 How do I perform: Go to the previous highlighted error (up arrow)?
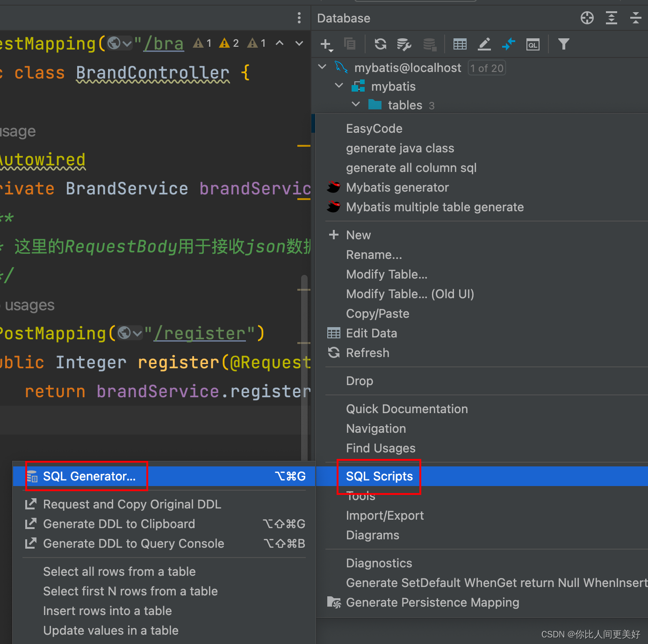click(280, 43)
